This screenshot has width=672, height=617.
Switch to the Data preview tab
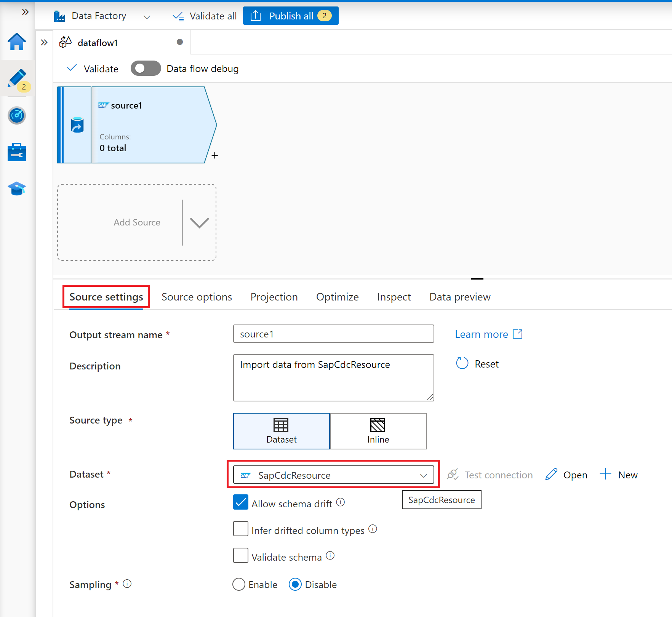[x=459, y=297]
